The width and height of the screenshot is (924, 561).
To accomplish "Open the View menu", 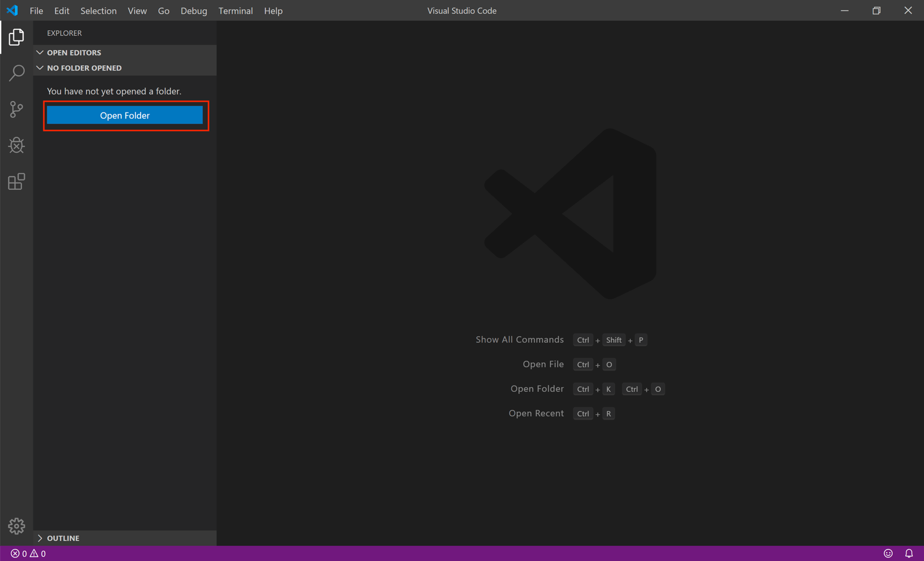I will (137, 10).
